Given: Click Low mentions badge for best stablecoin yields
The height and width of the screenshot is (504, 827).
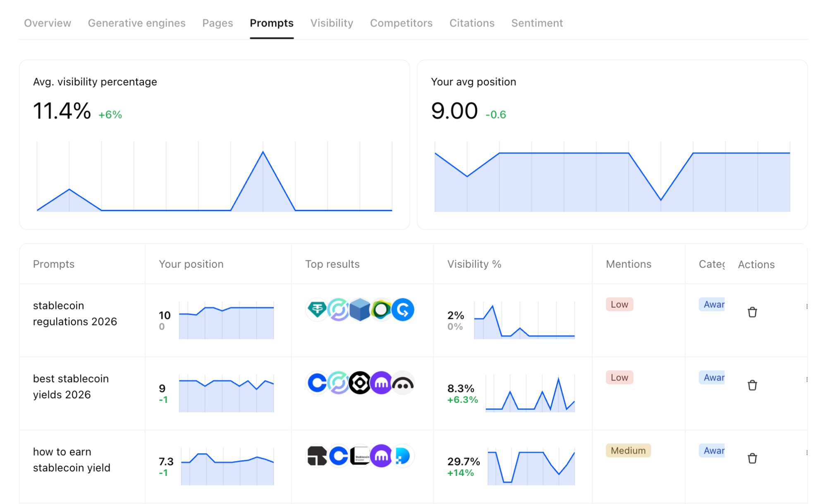Looking at the screenshot, I should 619,378.
